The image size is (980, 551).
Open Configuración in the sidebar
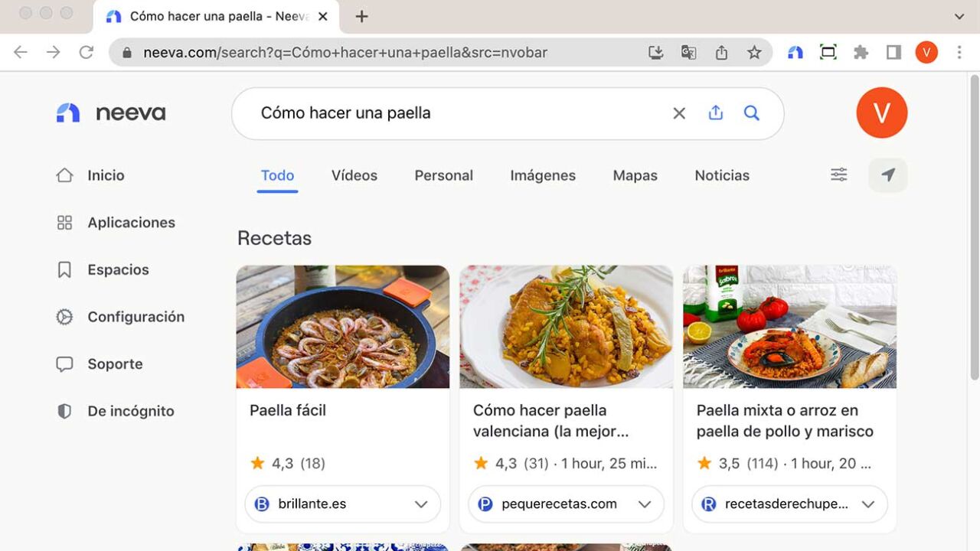coord(136,317)
